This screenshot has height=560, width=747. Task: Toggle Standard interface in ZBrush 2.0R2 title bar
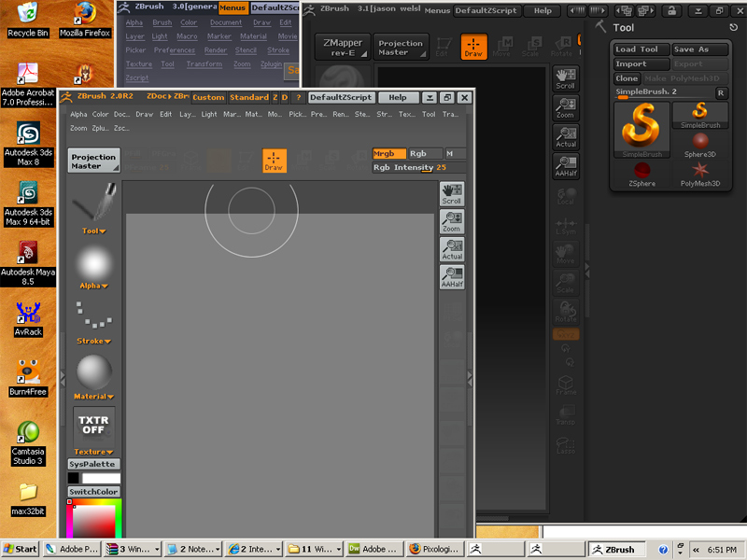pos(249,97)
